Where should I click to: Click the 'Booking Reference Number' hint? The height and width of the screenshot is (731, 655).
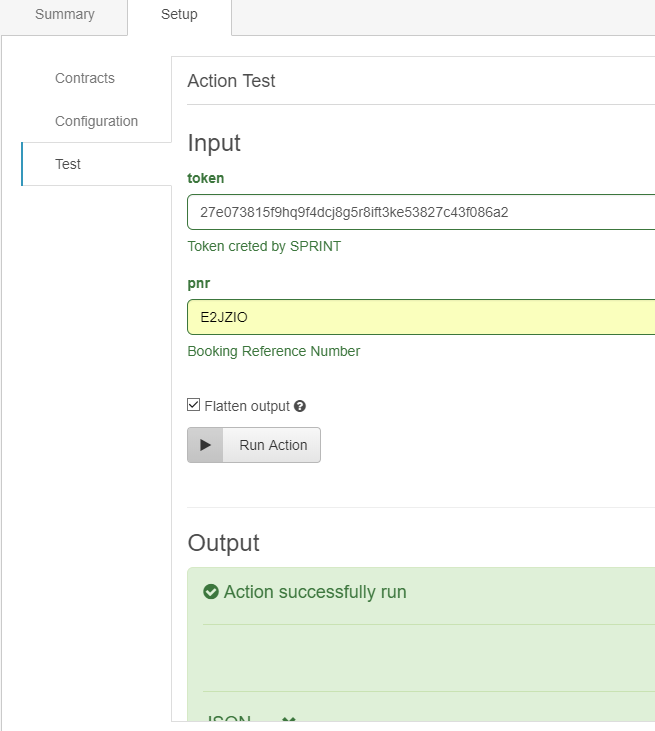(274, 351)
